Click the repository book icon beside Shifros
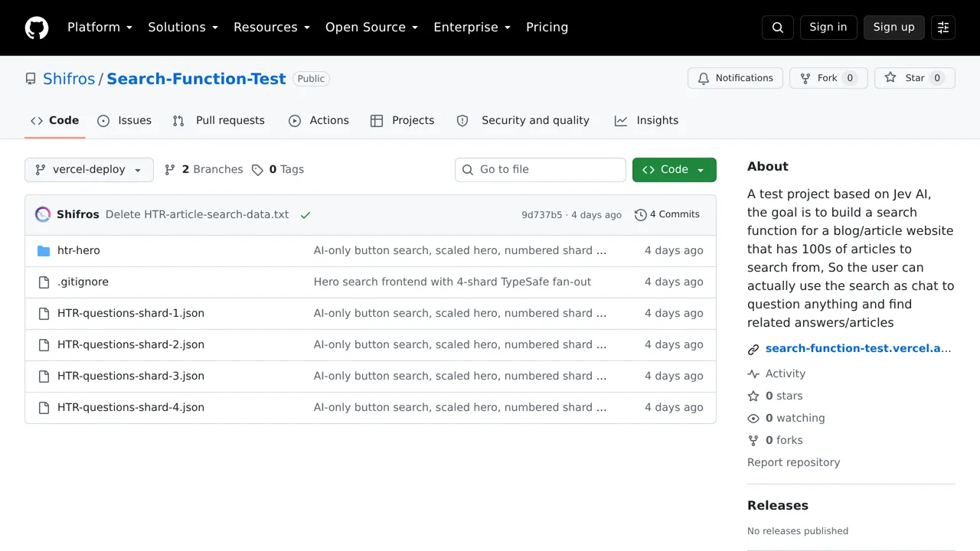980x551 pixels. (x=31, y=79)
